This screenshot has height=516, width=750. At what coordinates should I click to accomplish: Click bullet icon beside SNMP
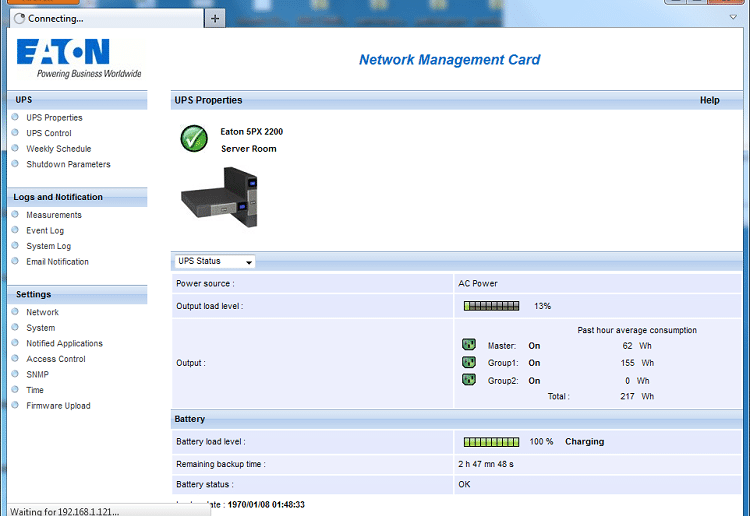(15, 373)
